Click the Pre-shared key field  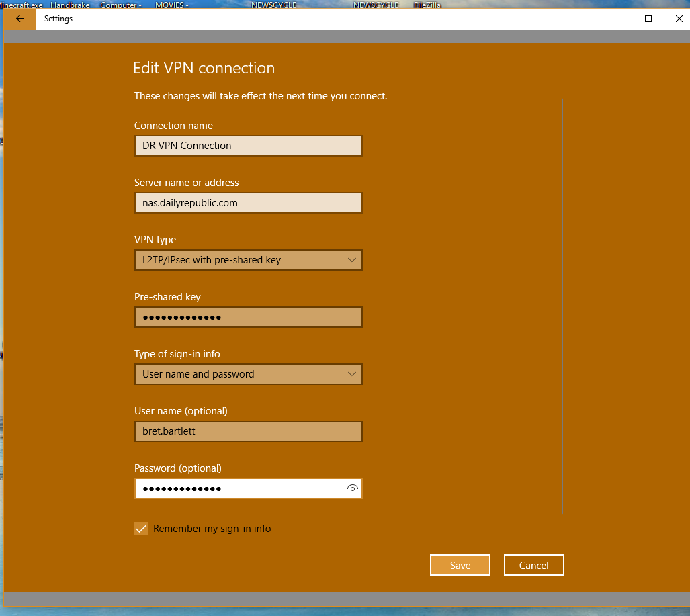(248, 317)
